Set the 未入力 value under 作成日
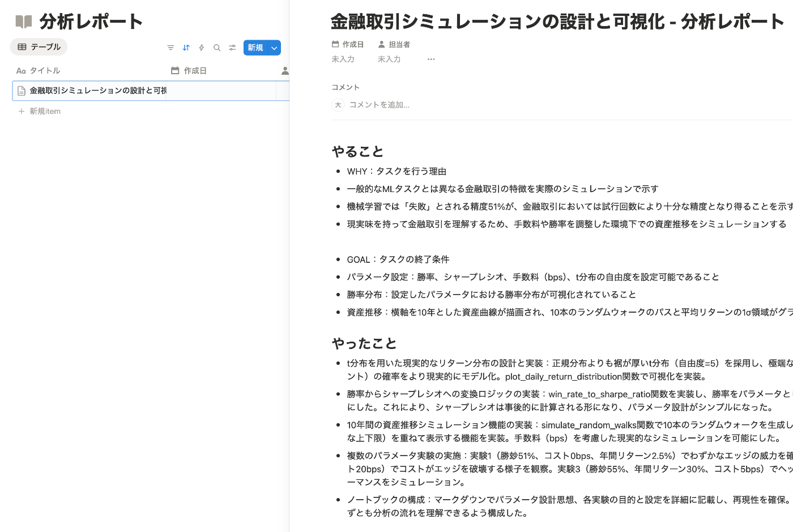This screenshot has width=793, height=532. (343, 59)
